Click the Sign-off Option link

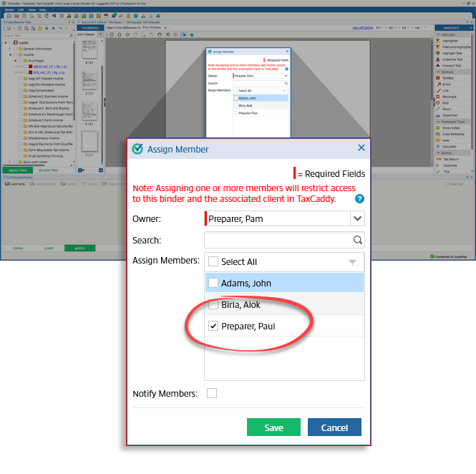[x=363, y=28]
